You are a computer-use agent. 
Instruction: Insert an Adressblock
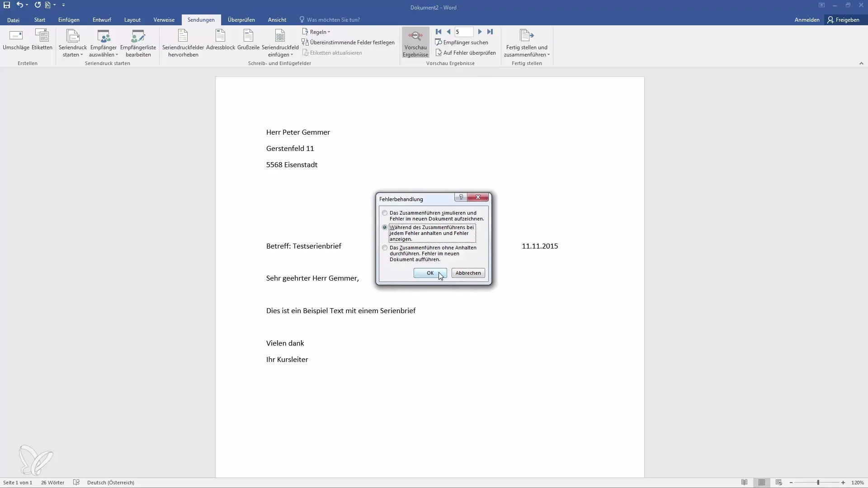tap(221, 40)
